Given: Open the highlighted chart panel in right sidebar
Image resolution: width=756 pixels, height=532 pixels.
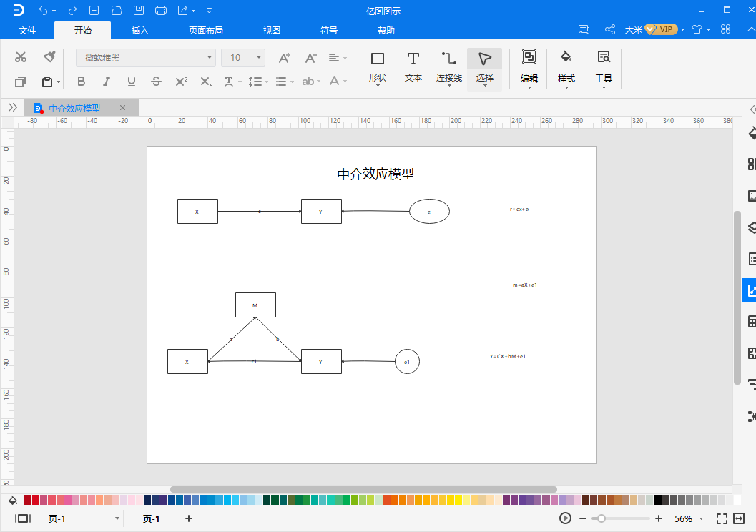Looking at the screenshot, I should coord(750,290).
